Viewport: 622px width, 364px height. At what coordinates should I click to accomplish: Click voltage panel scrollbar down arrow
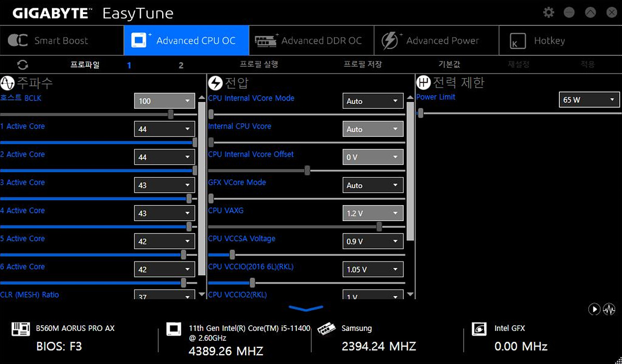pos(411,294)
